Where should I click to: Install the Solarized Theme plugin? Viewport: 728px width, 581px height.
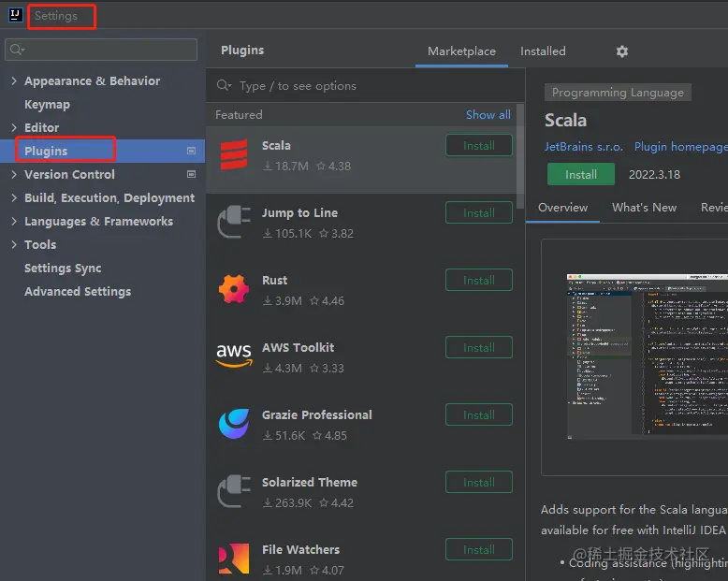(x=479, y=482)
